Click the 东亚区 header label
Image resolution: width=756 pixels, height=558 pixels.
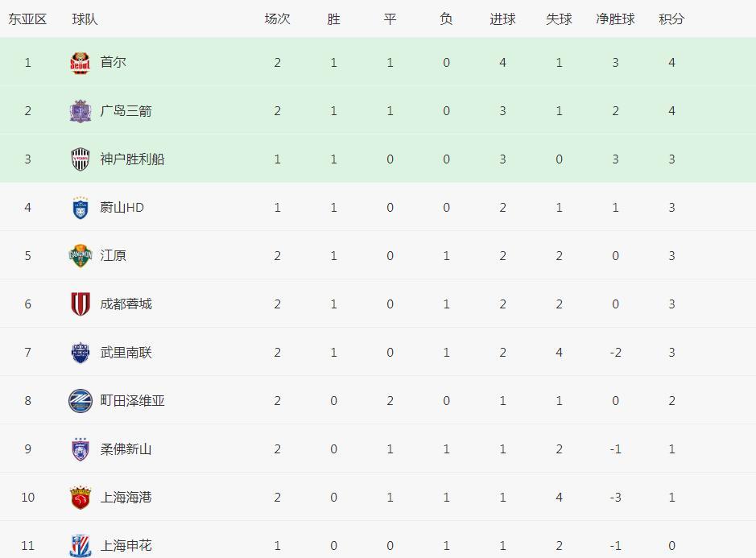click(x=27, y=19)
